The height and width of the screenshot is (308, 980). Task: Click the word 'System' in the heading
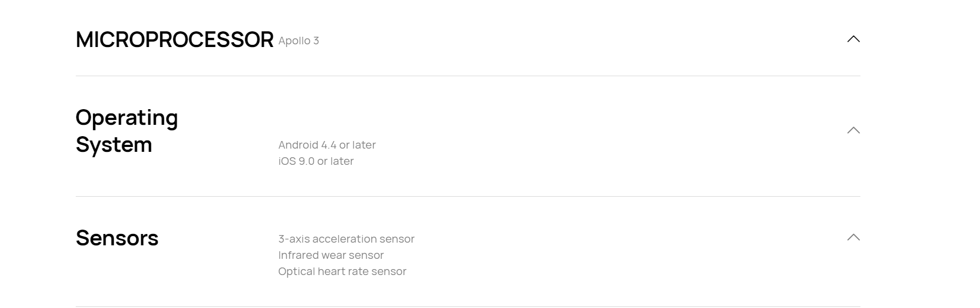point(114,145)
